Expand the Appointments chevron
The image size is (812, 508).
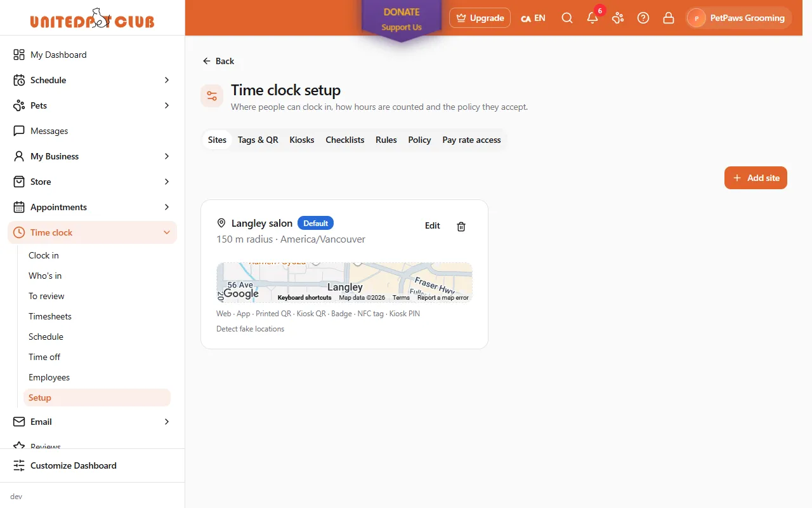tap(167, 207)
